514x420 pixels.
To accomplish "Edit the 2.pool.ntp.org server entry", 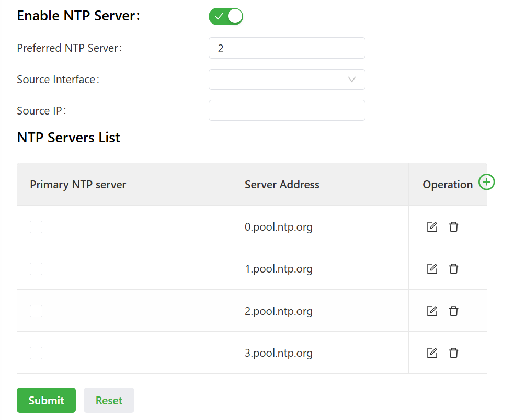I will tap(432, 311).
